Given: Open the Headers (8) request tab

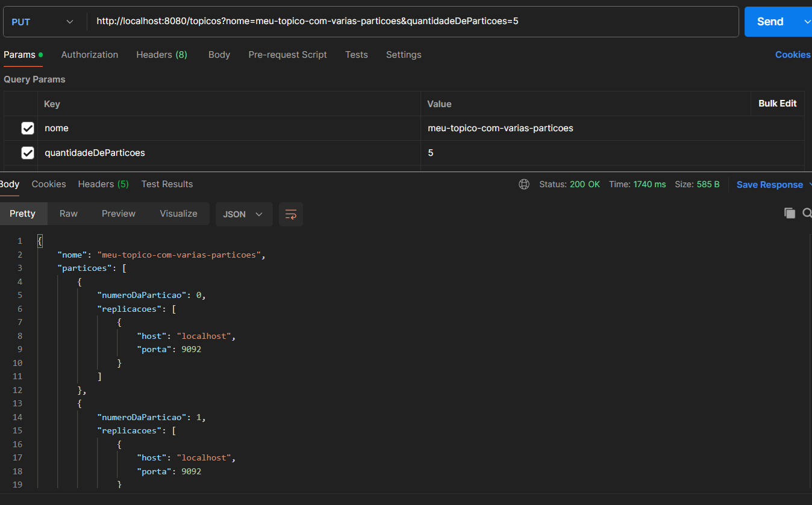Looking at the screenshot, I should [x=161, y=55].
